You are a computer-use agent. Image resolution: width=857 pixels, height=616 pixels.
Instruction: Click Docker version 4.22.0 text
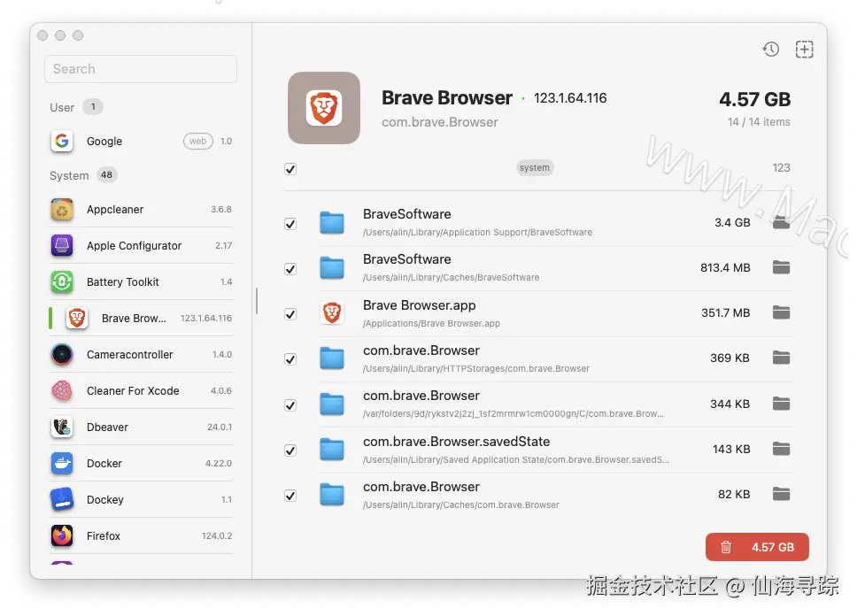click(x=218, y=464)
